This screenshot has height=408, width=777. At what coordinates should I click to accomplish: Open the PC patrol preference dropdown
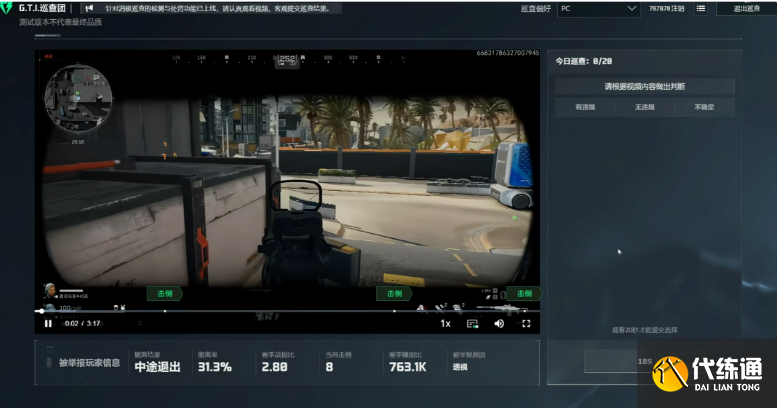click(x=598, y=8)
